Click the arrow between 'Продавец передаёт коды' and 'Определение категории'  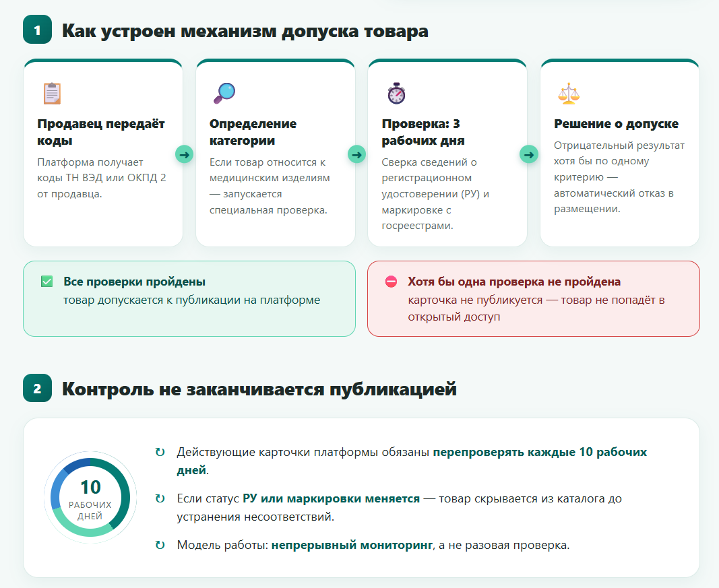185,154
